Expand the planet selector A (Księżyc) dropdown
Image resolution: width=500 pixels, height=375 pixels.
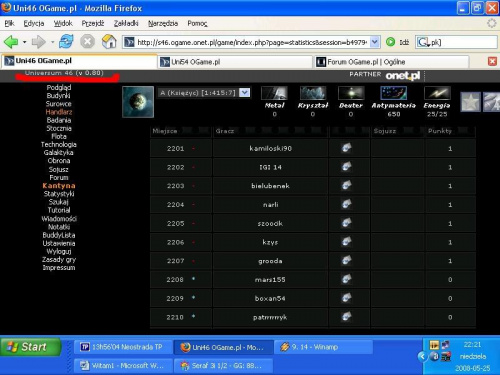pos(244,92)
